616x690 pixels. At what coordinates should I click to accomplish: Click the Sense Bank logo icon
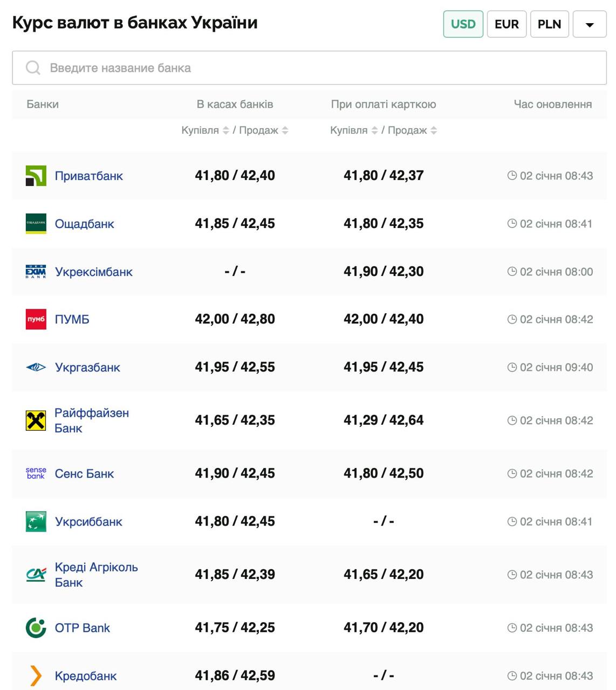[36, 473]
